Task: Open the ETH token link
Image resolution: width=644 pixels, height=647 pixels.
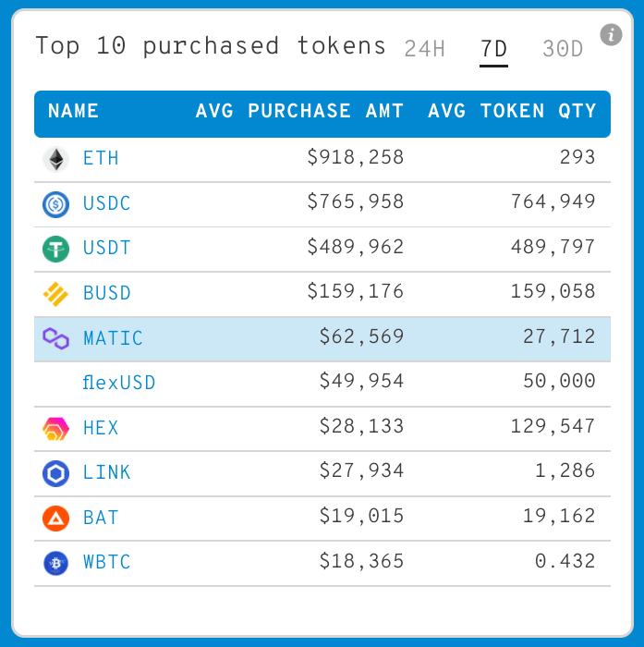Action: [x=101, y=159]
